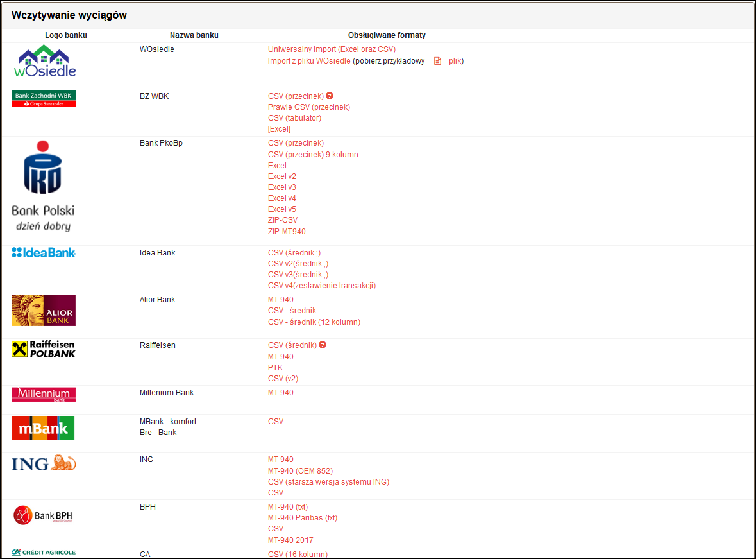
Task: Click the Bank Zachodni WBK logo
Action: point(44,98)
